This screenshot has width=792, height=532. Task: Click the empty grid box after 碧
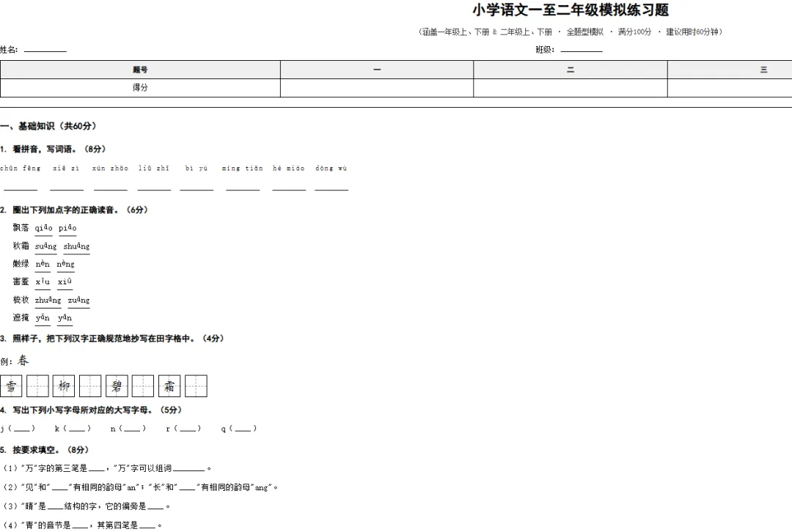(x=143, y=386)
